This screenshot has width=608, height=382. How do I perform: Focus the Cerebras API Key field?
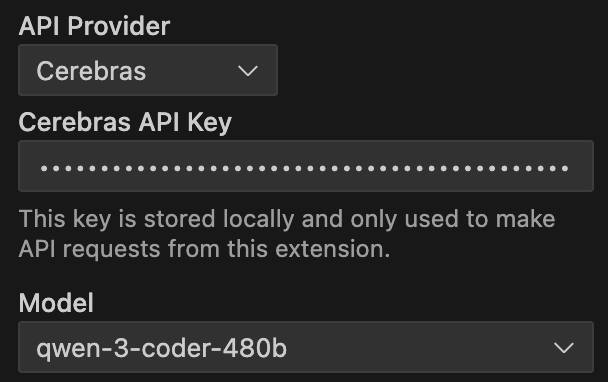pyautogui.click(x=306, y=166)
